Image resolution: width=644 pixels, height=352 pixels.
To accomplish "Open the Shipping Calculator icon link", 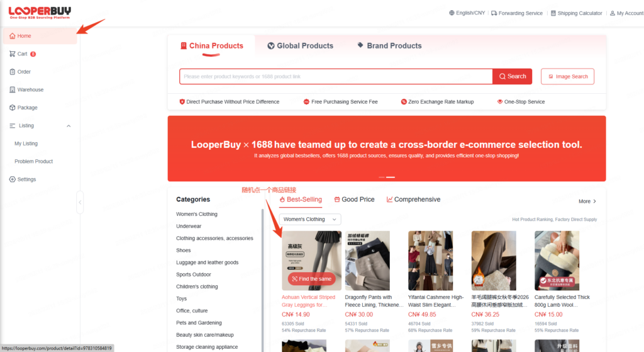I will tap(553, 13).
